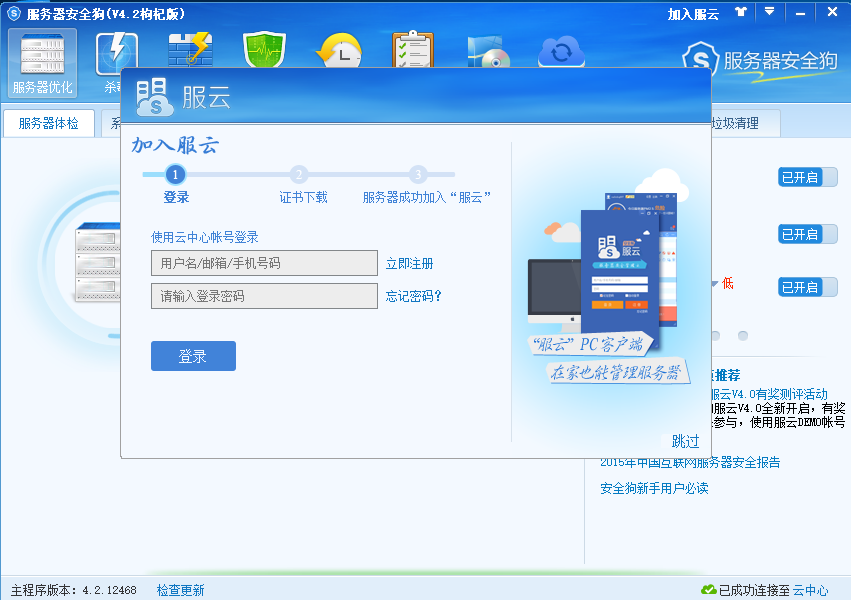The height and width of the screenshot is (600, 851).
Task: Open the firewall brick wall lightning icon
Action: pyautogui.click(x=190, y=50)
